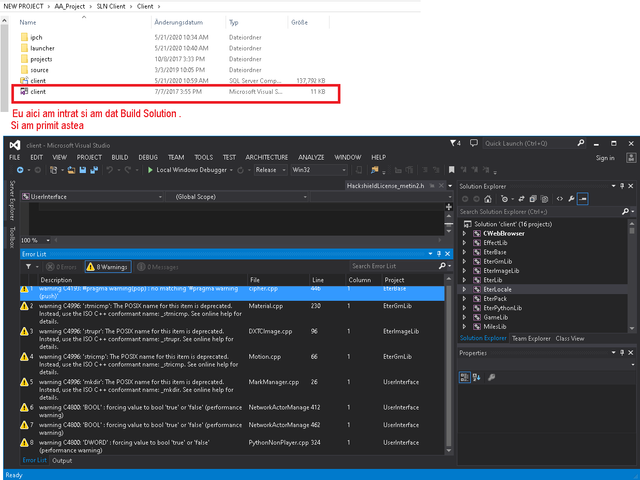640x480 pixels.
Task: Click the Find in Files toolbar icon
Action: coord(375,170)
